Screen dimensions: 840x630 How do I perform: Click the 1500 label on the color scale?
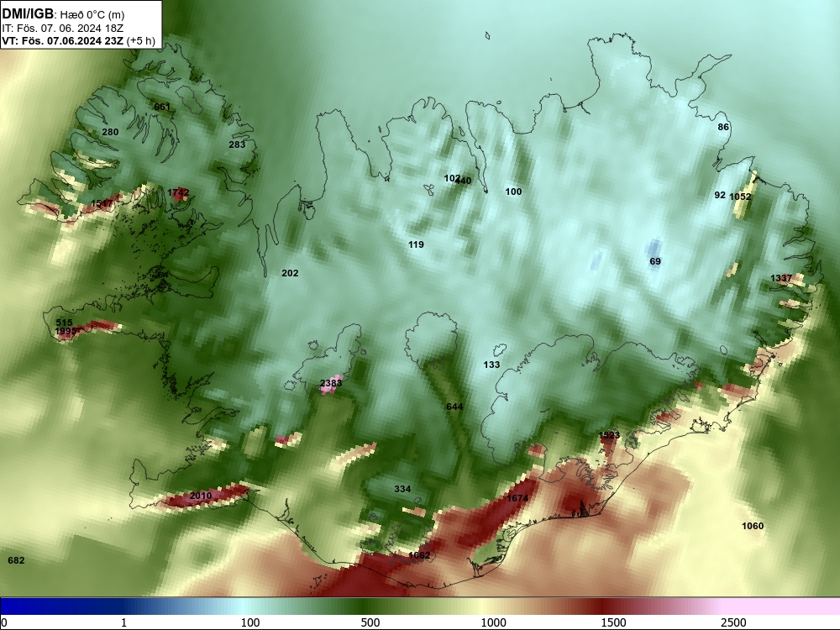click(613, 622)
